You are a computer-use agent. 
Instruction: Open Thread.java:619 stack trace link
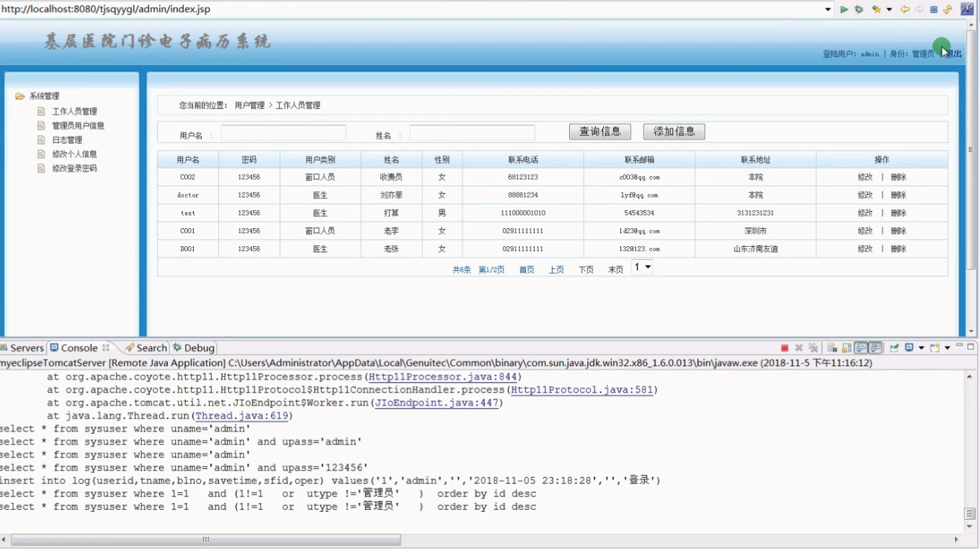pos(242,416)
